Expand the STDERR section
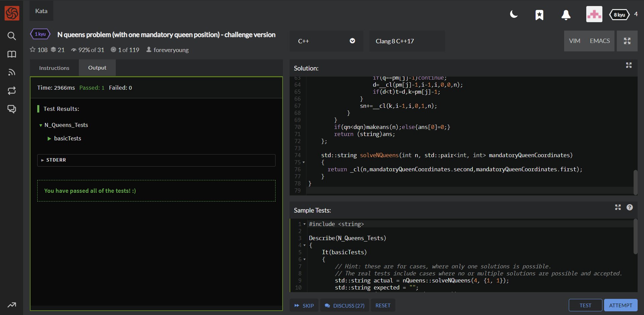Image resolution: width=644 pixels, height=315 pixels. point(156,160)
